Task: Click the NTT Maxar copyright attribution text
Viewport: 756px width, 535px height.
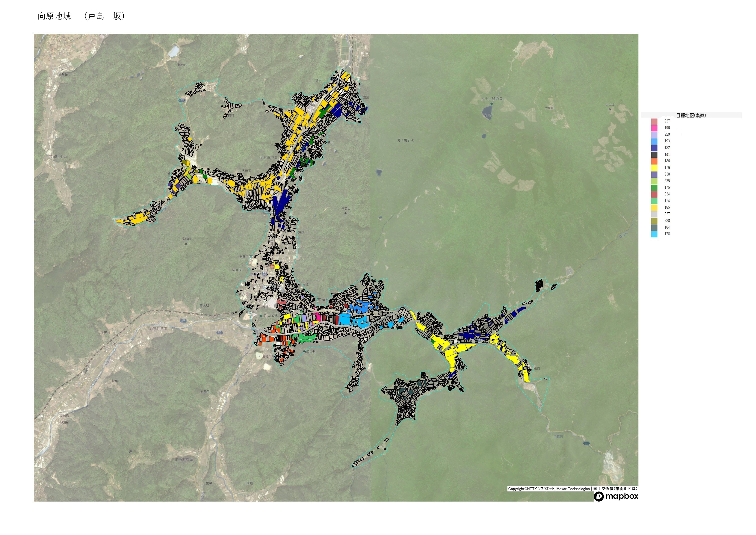Action: tap(548, 489)
